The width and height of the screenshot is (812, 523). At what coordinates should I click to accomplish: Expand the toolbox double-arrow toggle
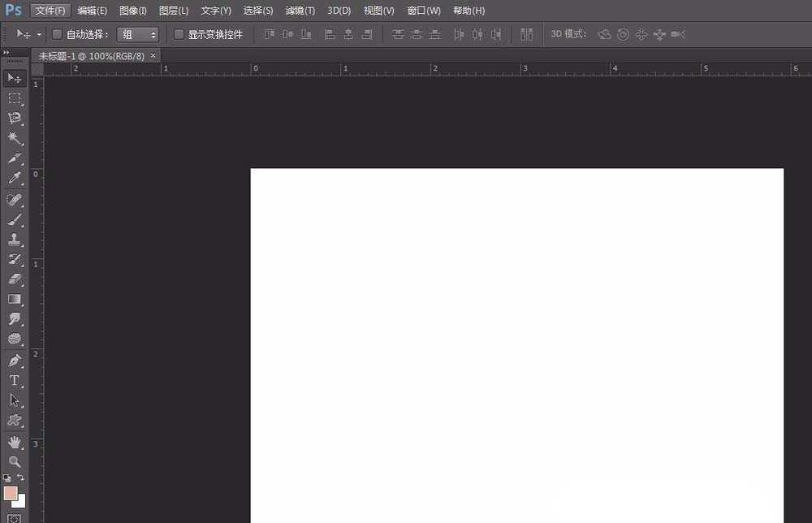click(x=6, y=52)
